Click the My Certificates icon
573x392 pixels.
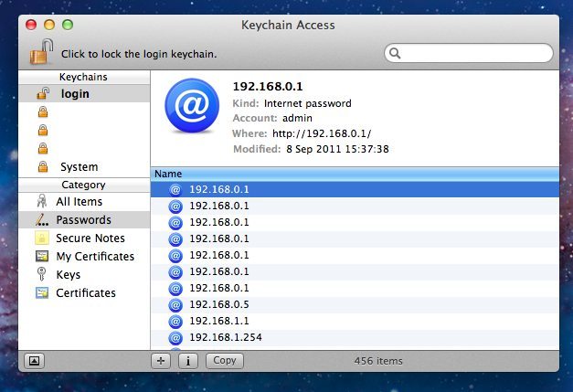pos(42,256)
